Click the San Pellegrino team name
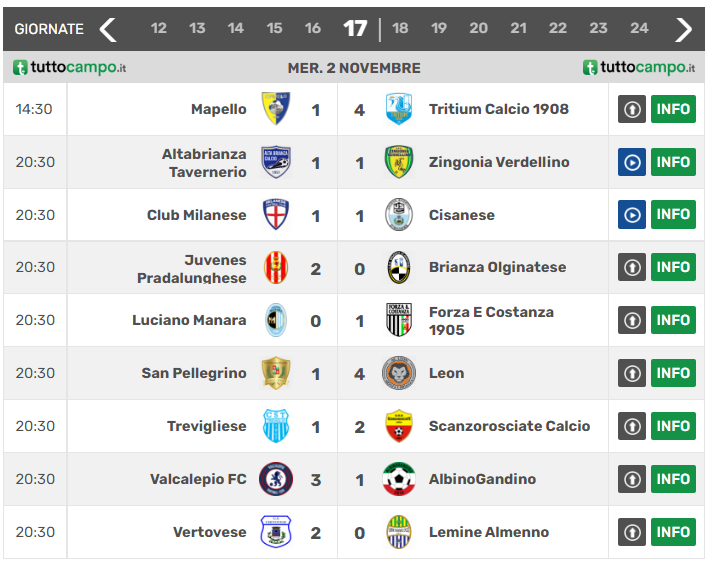Viewport: 706px width, 561px height. tap(193, 373)
